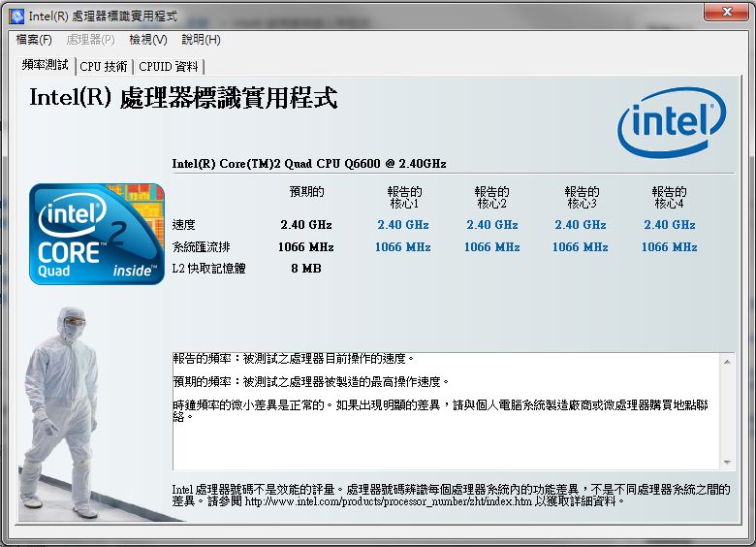Click core 4 speed 2.40 GHz
This screenshot has height=547, width=756.
pos(670,225)
